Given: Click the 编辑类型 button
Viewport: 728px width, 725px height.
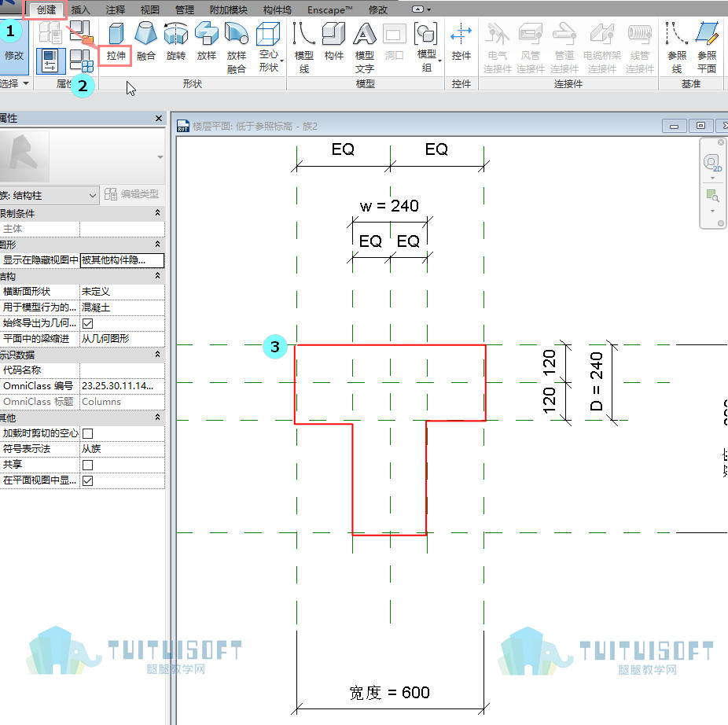Looking at the screenshot, I should click(132, 194).
